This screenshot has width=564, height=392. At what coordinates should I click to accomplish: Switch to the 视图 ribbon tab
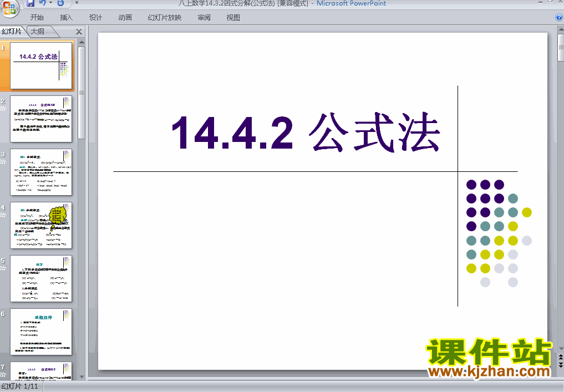coord(233,17)
